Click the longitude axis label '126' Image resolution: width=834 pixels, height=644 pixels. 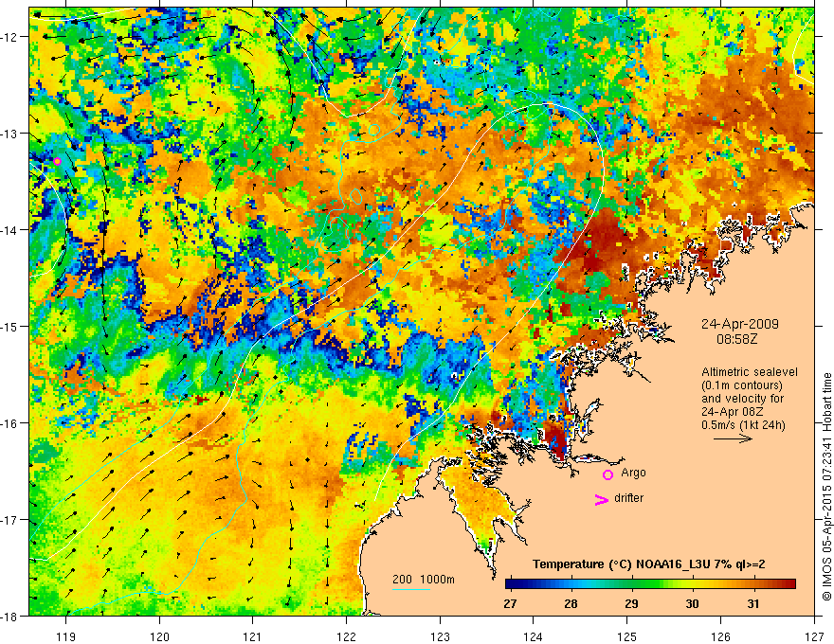click(x=720, y=636)
